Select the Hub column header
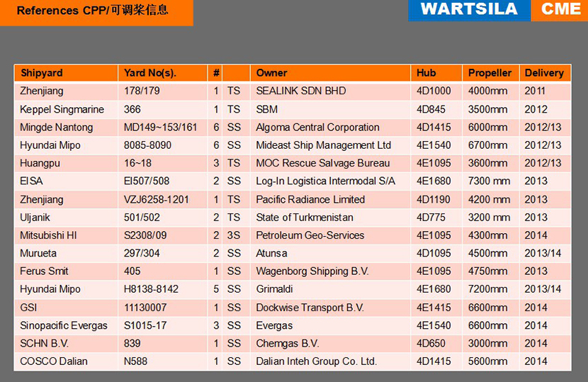 426,73
